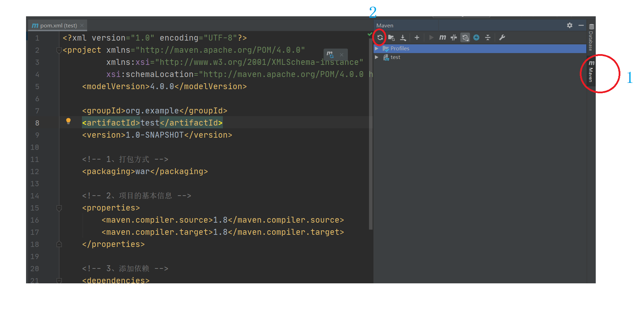Click Generate Sources and Update Folders icon
The height and width of the screenshot is (309, 644).
tap(392, 37)
